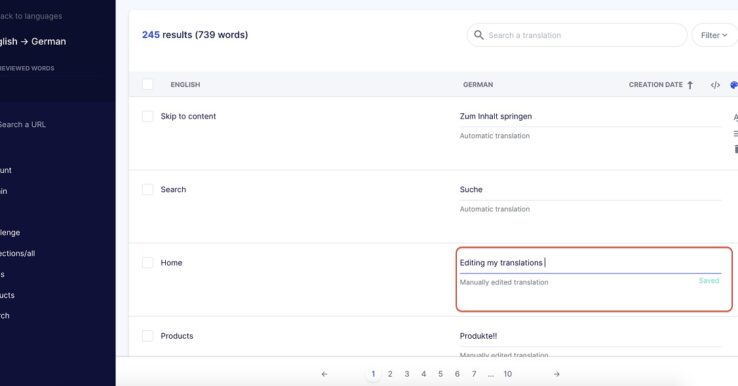Image resolution: width=738 pixels, height=386 pixels.
Task: Click the GERMAN column header
Action: [x=478, y=85]
